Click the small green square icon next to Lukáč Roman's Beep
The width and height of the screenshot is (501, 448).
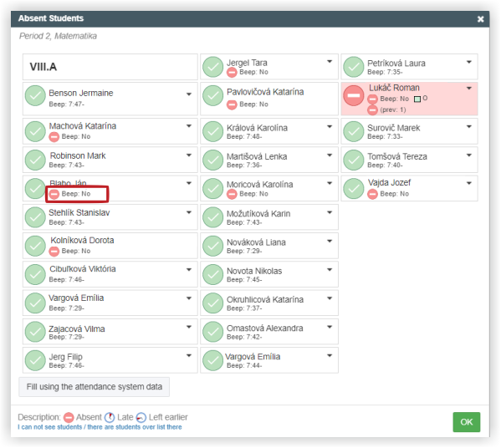point(417,99)
